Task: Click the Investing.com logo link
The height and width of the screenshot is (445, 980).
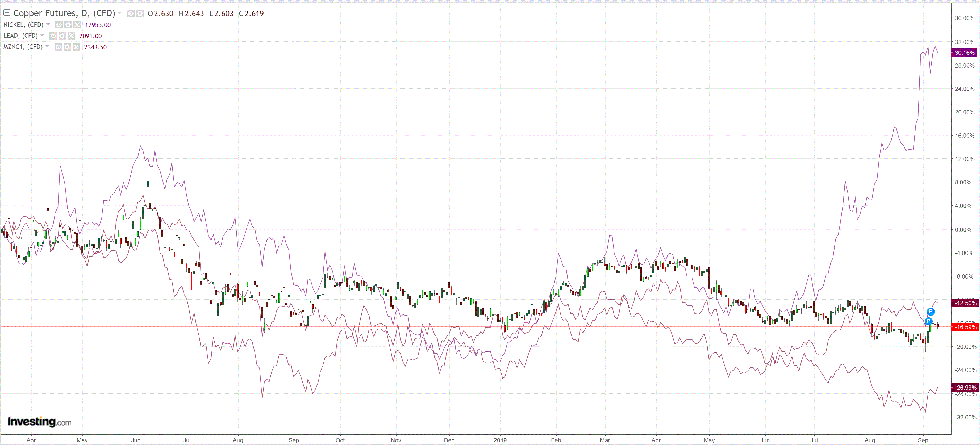Action: tap(39, 421)
